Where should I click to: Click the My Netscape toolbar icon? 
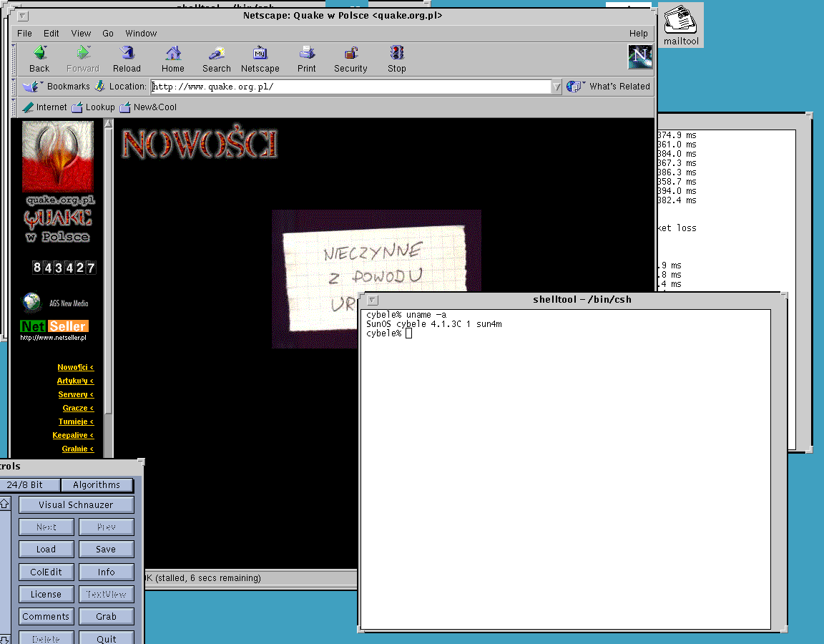260,53
